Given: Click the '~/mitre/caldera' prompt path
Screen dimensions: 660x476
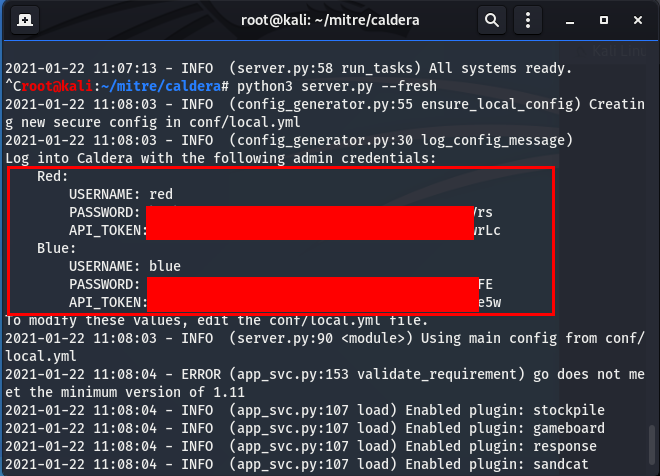Looking at the screenshot, I should point(161,86).
